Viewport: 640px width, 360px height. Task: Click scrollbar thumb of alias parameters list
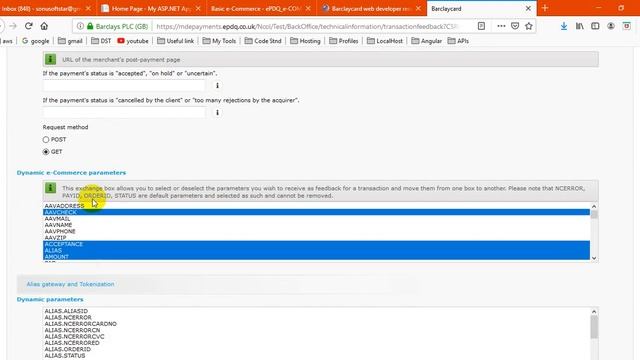pos(594,327)
